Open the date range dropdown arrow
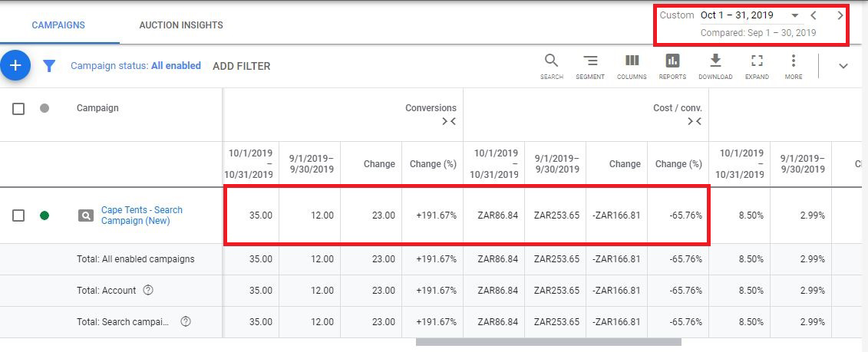Image resolution: width=868 pixels, height=352 pixels. [795, 15]
